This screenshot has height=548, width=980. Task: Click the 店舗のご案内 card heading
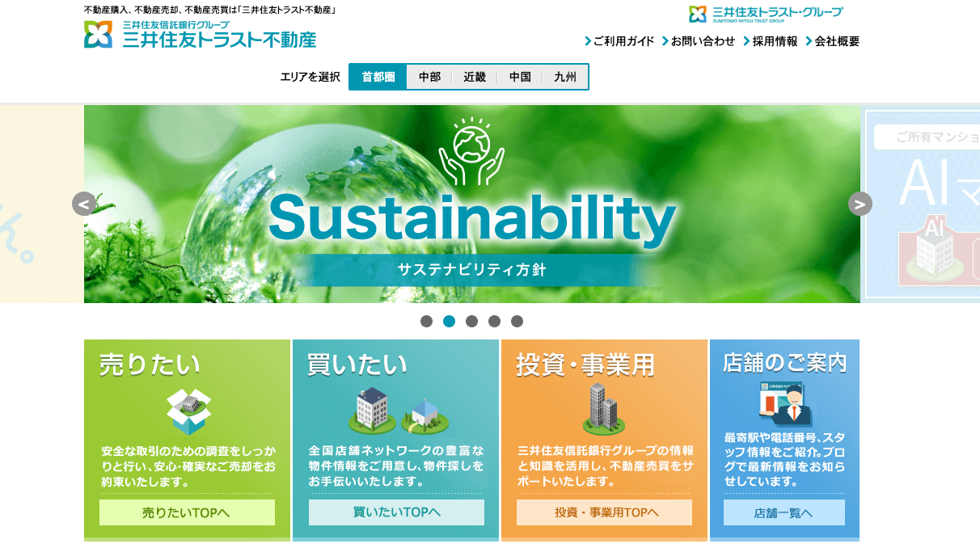coord(784,363)
